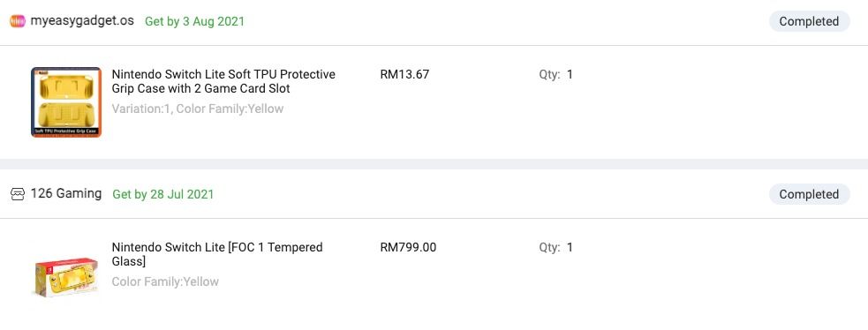Click the RM799.00 price
This screenshot has height=330, width=868.
click(408, 247)
